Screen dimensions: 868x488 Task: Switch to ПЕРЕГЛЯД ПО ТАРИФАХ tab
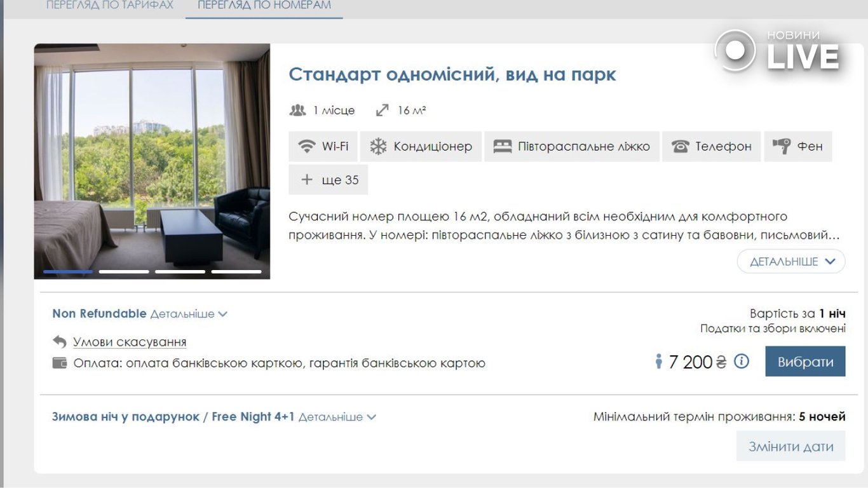tap(109, 5)
